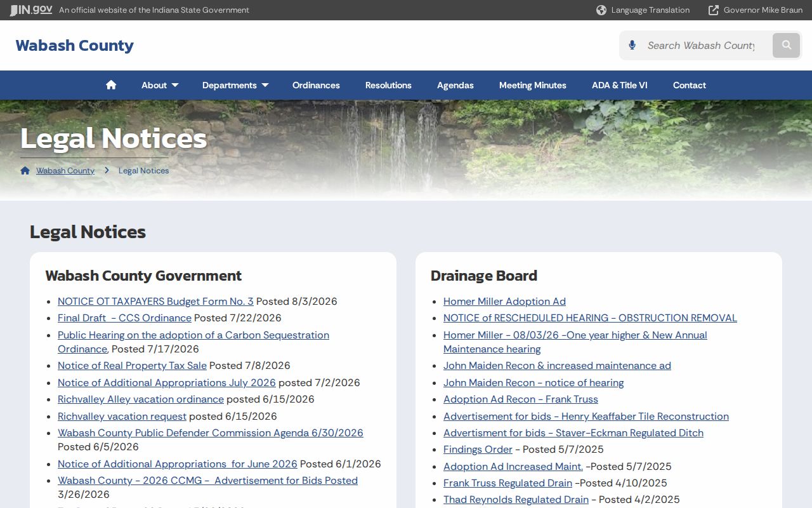Image resolution: width=812 pixels, height=508 pixels.
Task: Go to the home icon in navigation bar
Action: pos(111,85)
